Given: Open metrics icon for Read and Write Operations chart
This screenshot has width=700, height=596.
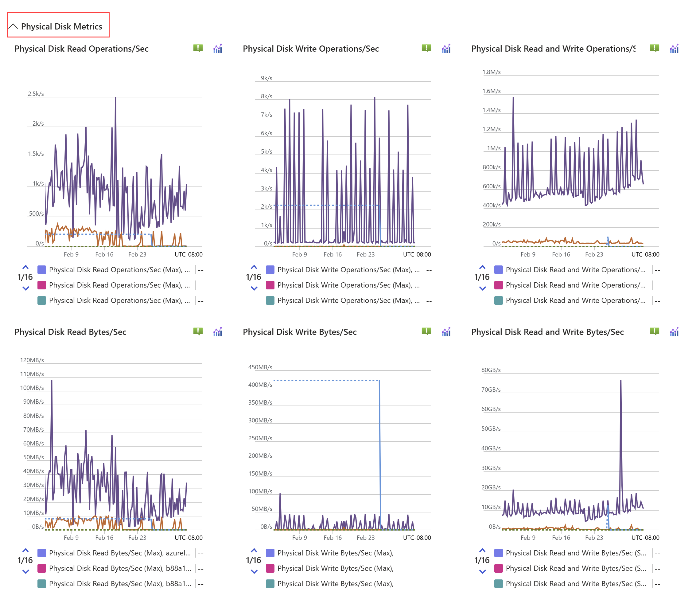Looking at the screenshot, I should point(674,49).
